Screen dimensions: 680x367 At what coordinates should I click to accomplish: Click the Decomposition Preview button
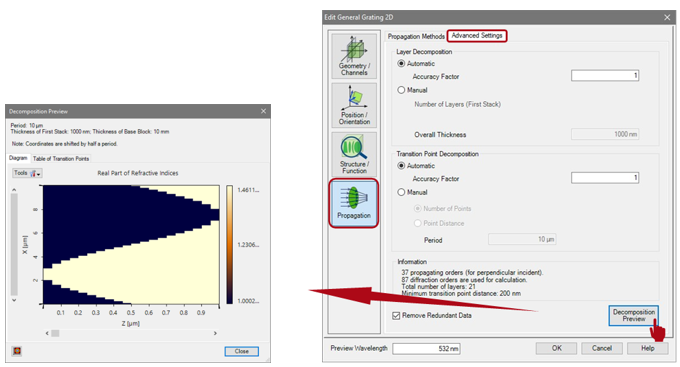(634, 315)
